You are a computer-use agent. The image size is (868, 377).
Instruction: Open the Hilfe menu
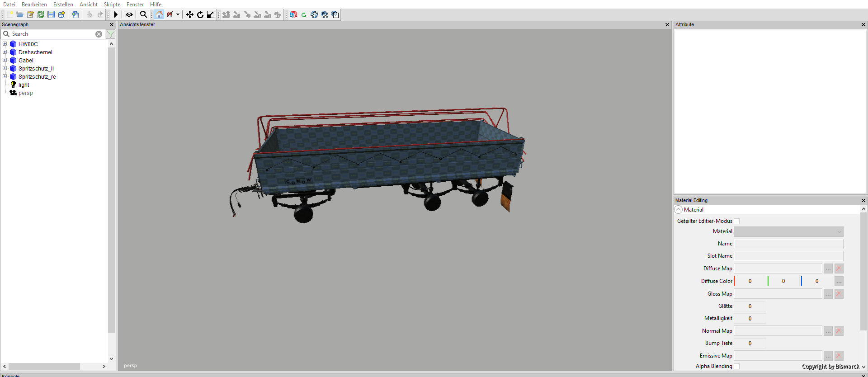point(156,5)
